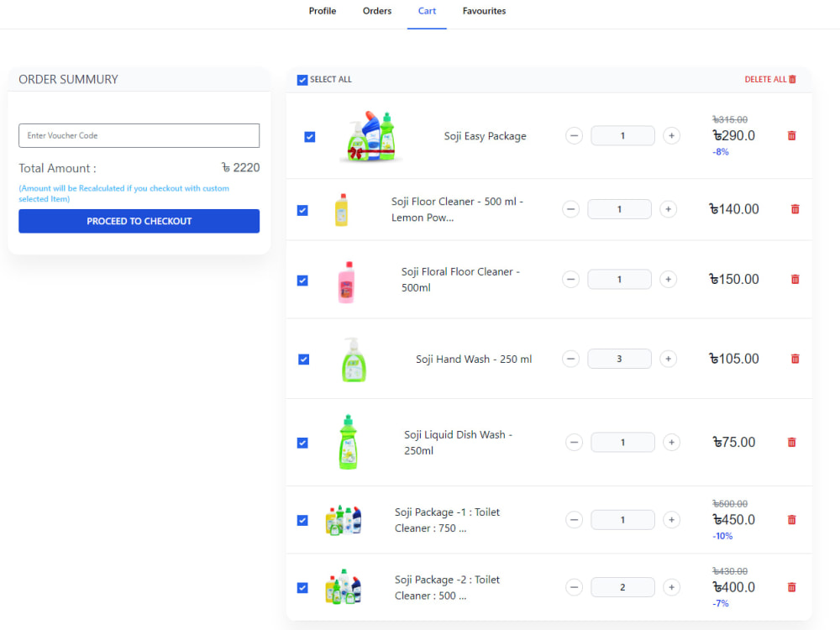Open Soji Liquid Dish Wash product name

(x=459, y=443)
